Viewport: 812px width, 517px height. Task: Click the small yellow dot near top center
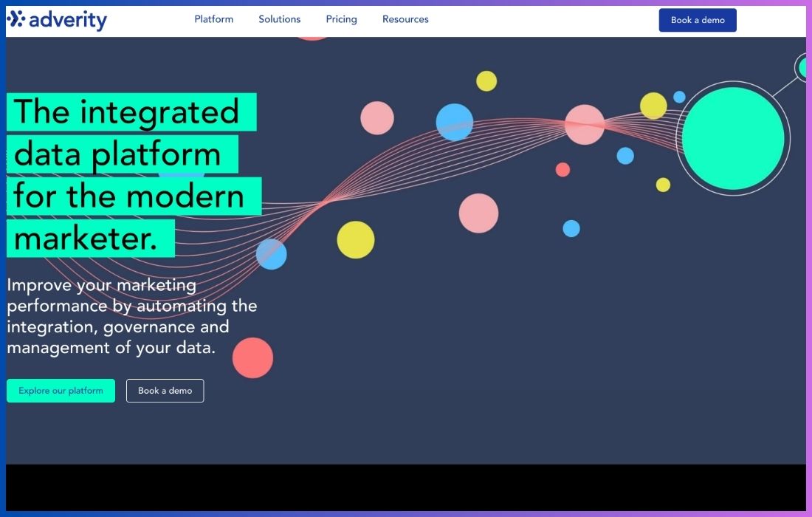coord(487,81)
